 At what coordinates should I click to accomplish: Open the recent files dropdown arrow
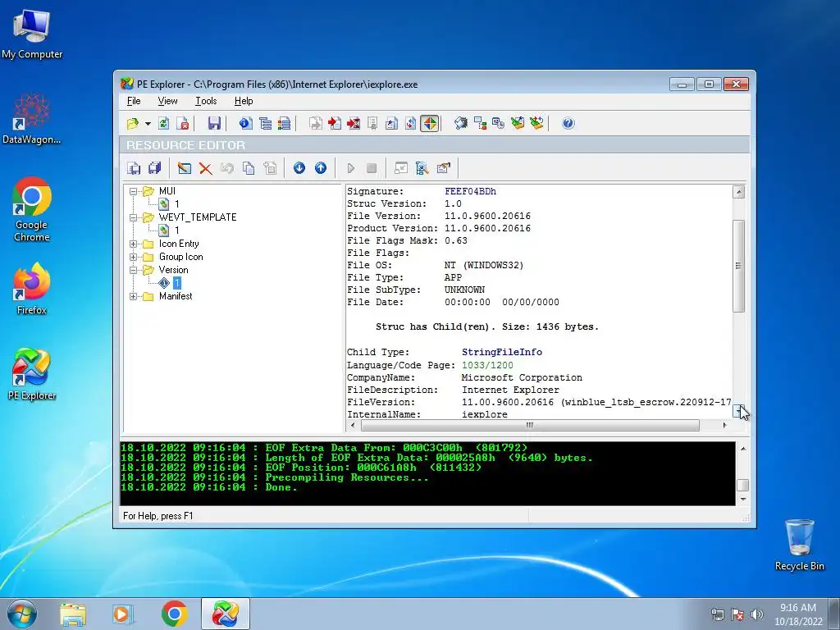click(148, 124)
